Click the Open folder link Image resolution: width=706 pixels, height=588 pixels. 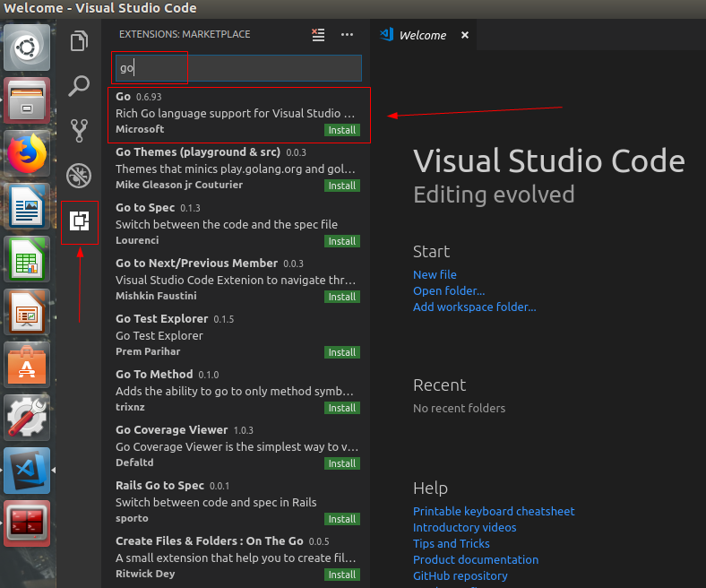[449, 290]
